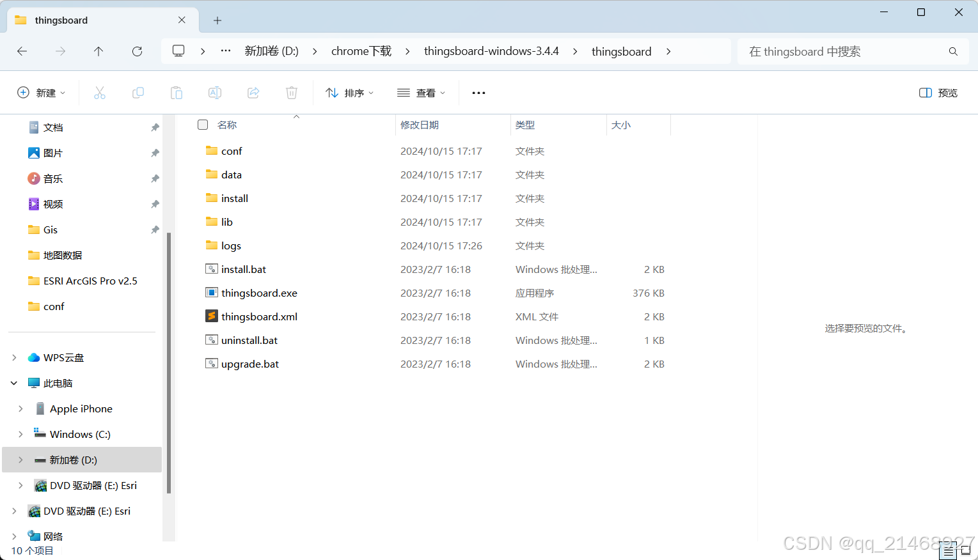The height and width of the screenshot is (560, 978).
Task: Expand the 新加卷 (D:) tree node
Action: point(20,460)
